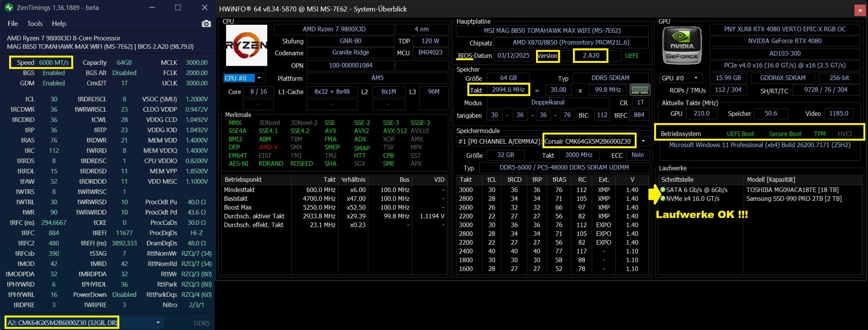Click the tREFI 11677 value
This screenshot has width=868, height=330.
pos(124,233)
